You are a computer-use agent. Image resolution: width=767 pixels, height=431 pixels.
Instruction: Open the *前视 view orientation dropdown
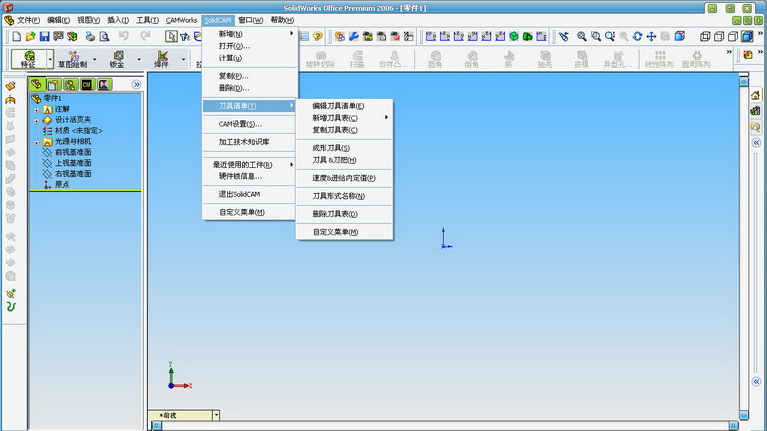coord(216,415)
